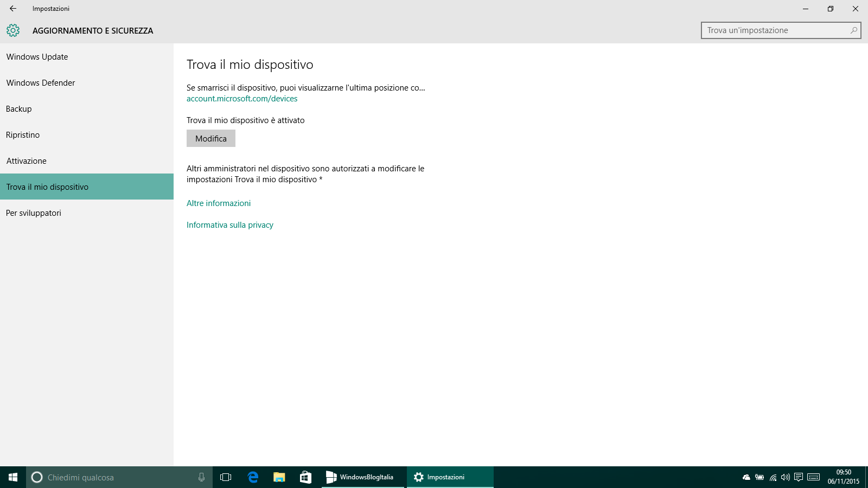Viewport: 868px width, 488px height.
Task: Open Windows Defender section
Action: [x=87, y=82]
